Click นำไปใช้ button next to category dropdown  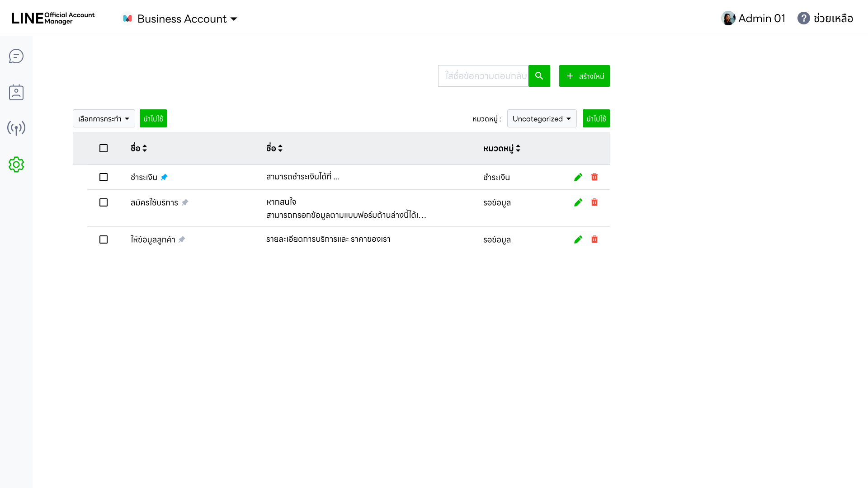[x=596, y=119]
